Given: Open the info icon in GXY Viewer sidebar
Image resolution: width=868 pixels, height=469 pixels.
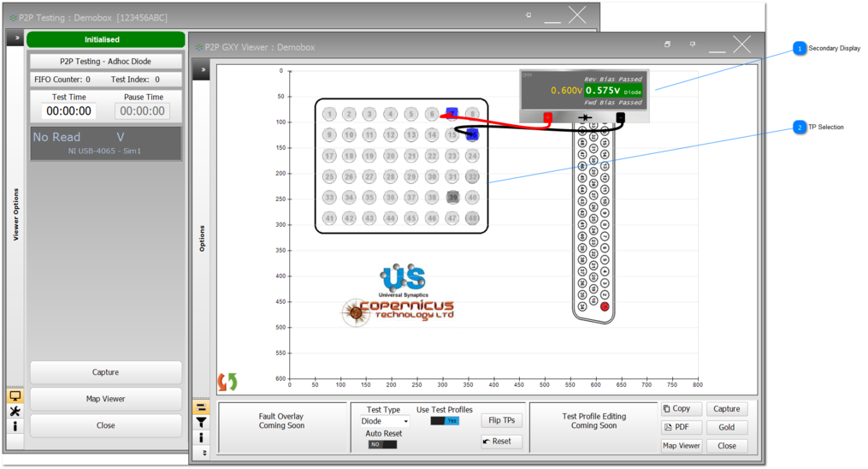Looking at the screenshot, I should coord(202,437).
